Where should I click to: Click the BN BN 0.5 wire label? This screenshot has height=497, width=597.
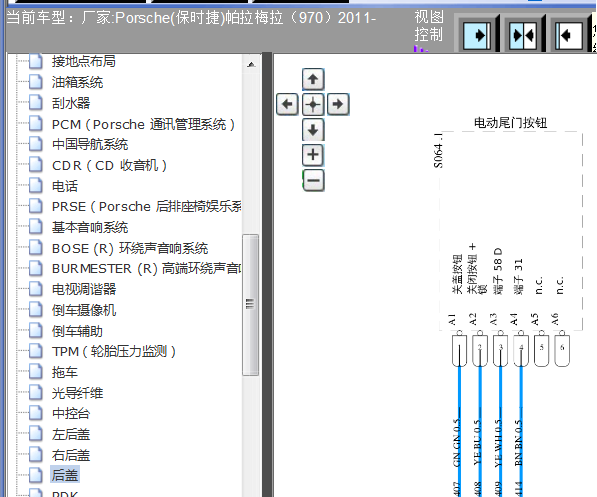pos(518,443)
